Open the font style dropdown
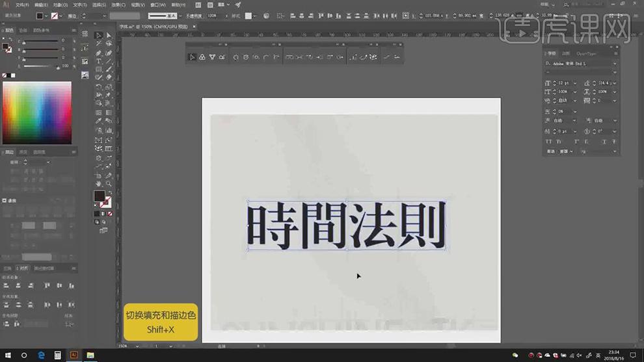The width and height of the screenshot is (644, 362). click(615, 72)
